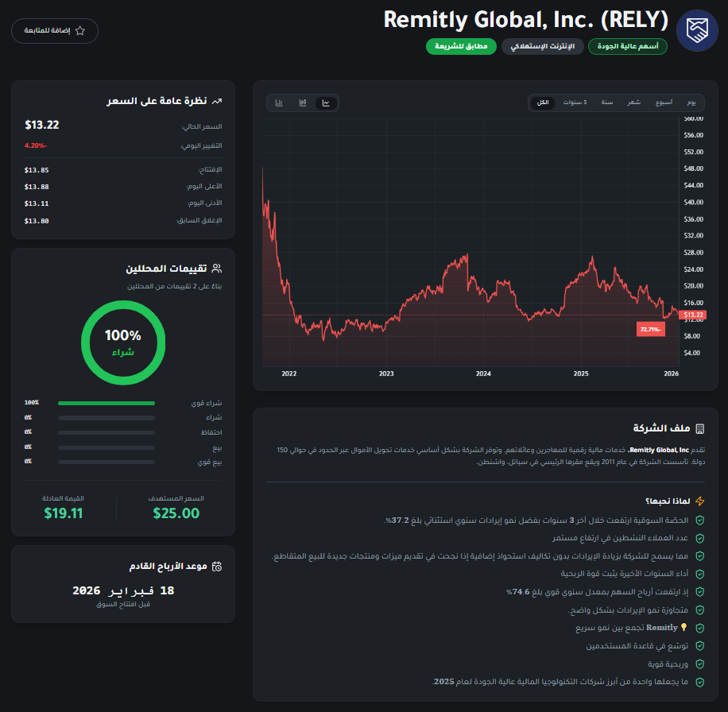Select the سنة (year) time range

(607, 103)
